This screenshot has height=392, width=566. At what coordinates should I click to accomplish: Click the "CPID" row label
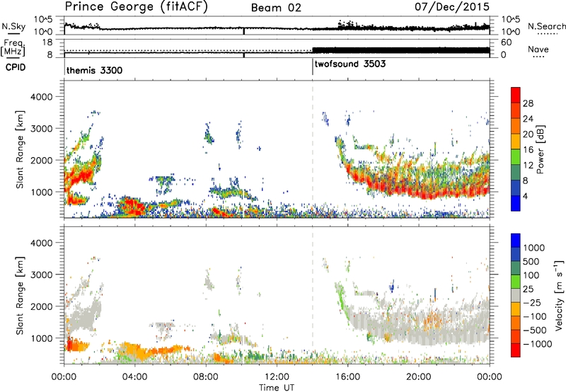(x=16, y=67)
